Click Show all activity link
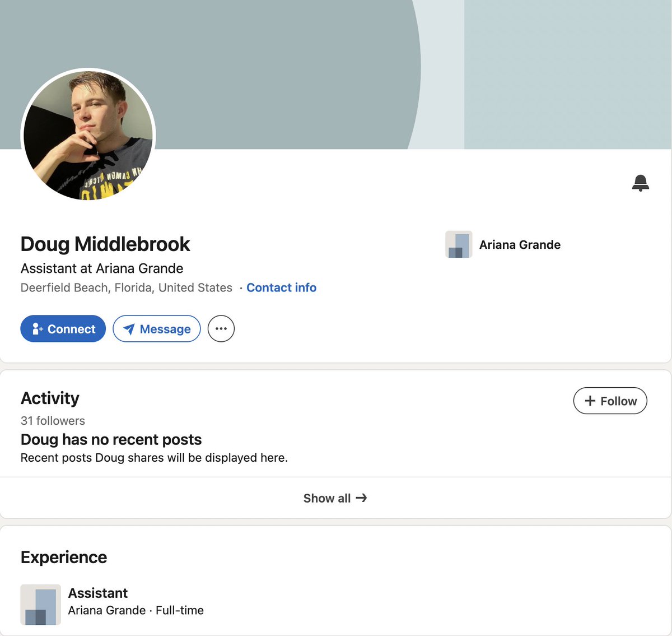Viewport: 672px width, 636px height. pyautogui.click(x=335, y=498)
